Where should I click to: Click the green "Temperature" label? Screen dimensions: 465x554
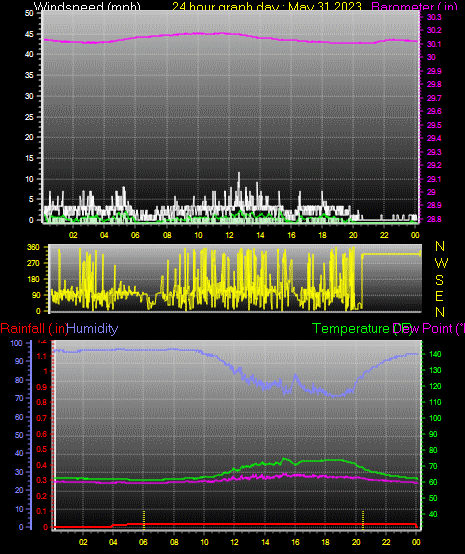coord(351,329)
